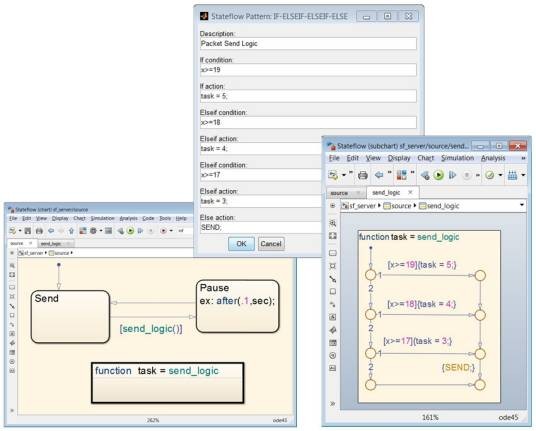The height and width of the screenshot is (431, 536).
Task: Open the Chart menu in the subchart window
Action: point(426,158)
